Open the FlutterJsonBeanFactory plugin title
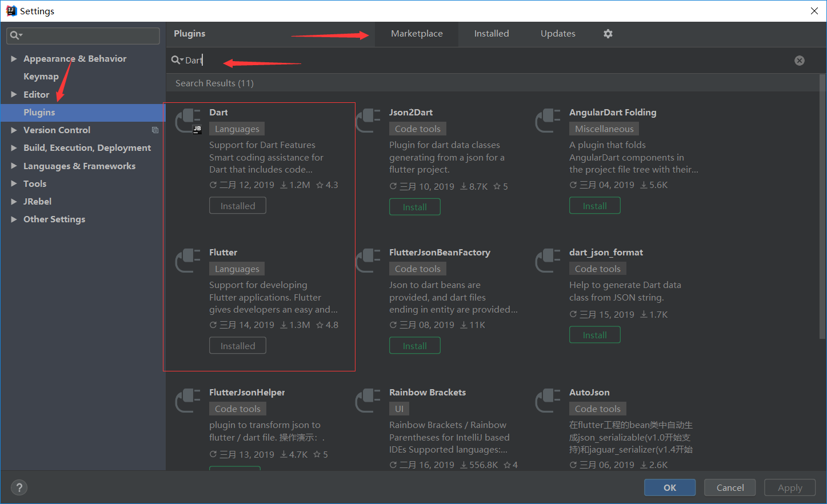The height and width of the screenshot is (504, 827). coord(440,253)
